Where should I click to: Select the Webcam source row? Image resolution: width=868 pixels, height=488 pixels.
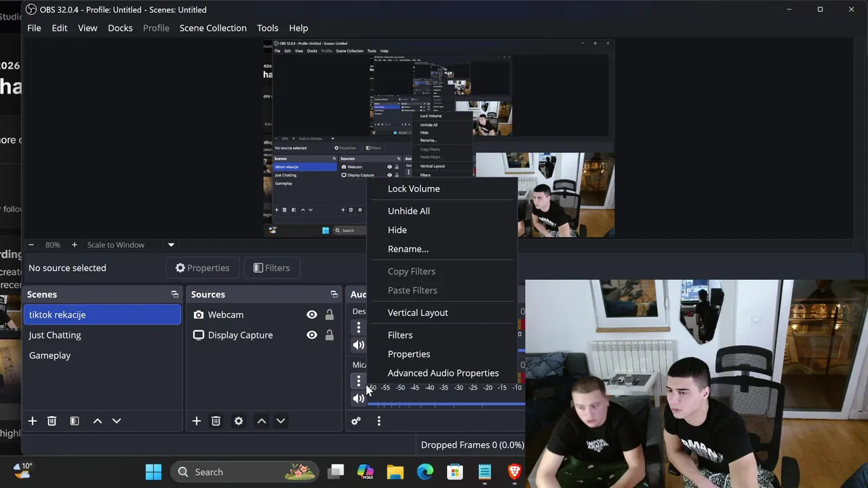(263, 314)
